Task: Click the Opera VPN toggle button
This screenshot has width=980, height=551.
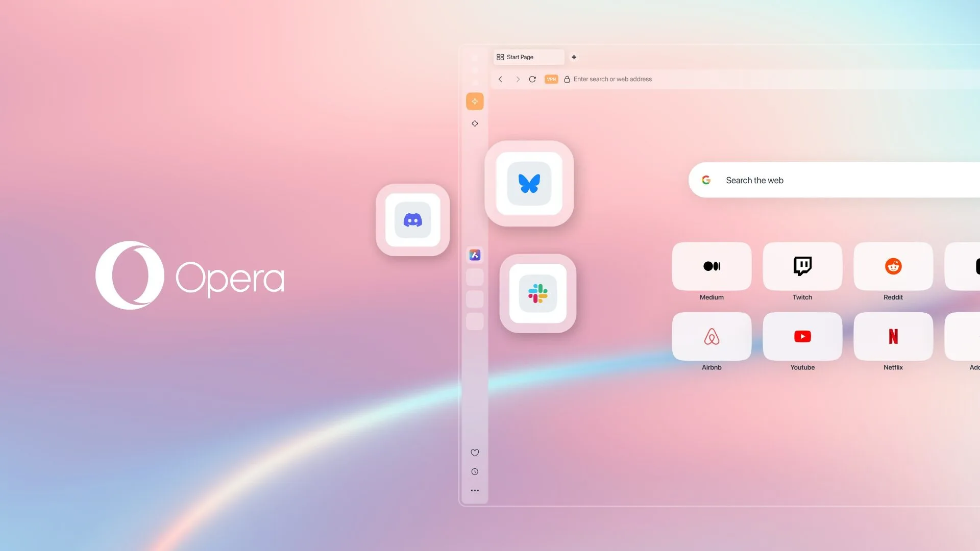Action: (x=551, y=80)
